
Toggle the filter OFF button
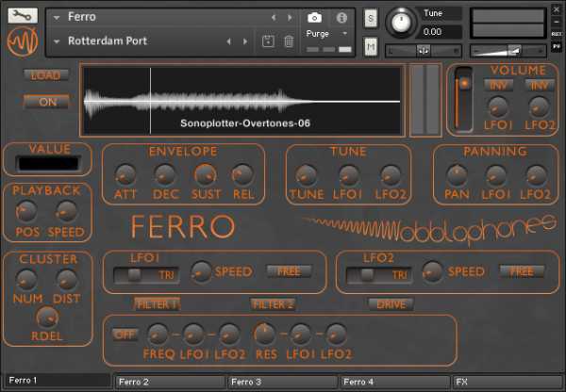coord(125,335)
